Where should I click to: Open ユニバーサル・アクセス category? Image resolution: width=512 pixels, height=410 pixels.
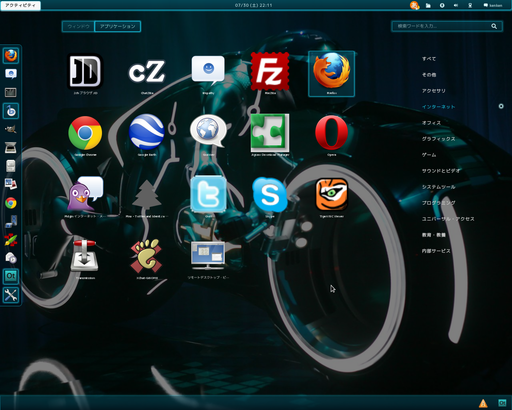(448, 219)
